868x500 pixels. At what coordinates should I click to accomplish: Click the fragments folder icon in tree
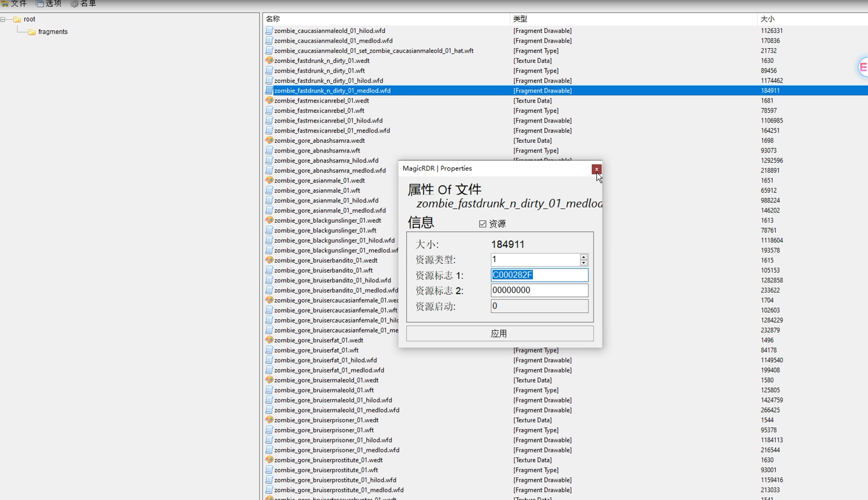click(32, 32)
